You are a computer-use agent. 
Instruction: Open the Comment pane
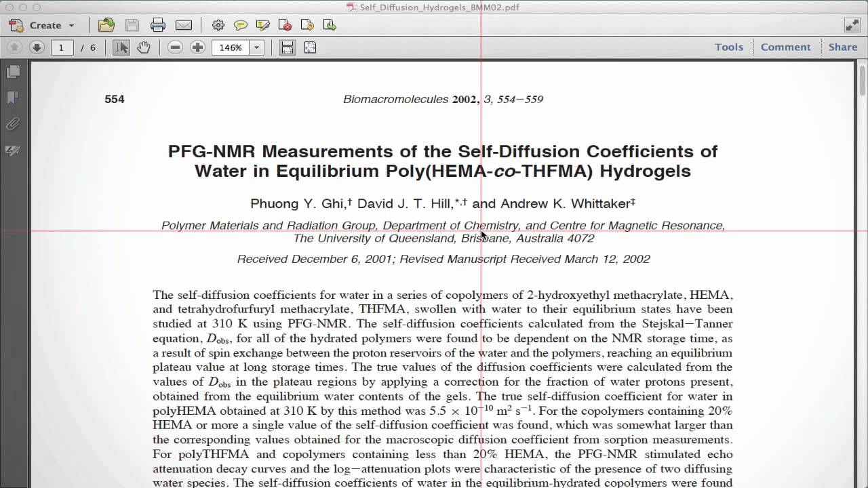[785, 47]
